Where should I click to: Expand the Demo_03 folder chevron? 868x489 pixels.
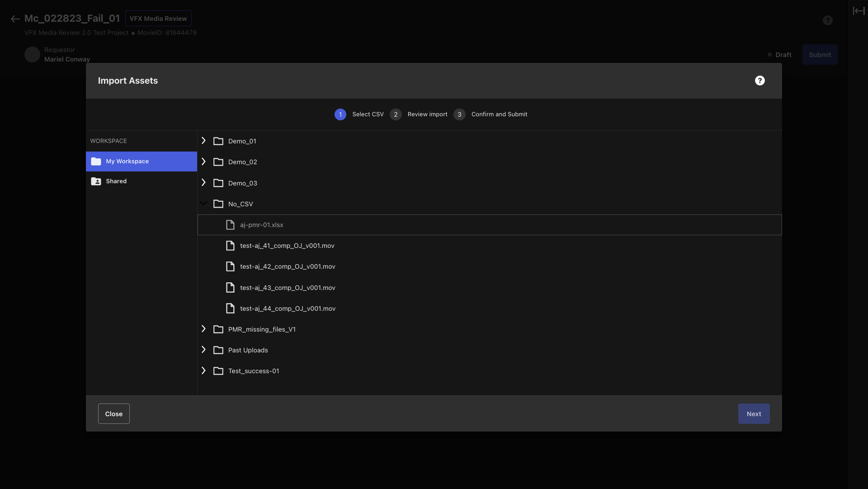point(203,182)
